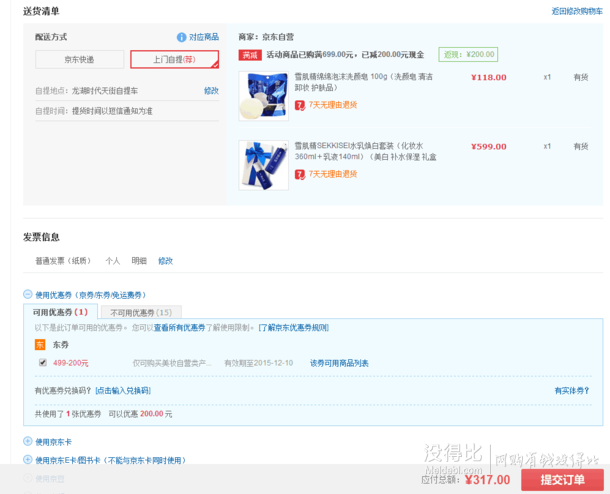Click product title 雪肌精绵绵泡沫洗颜皂 100g
Viewport: 610px width, 494px height.
[x=364, y=82]
